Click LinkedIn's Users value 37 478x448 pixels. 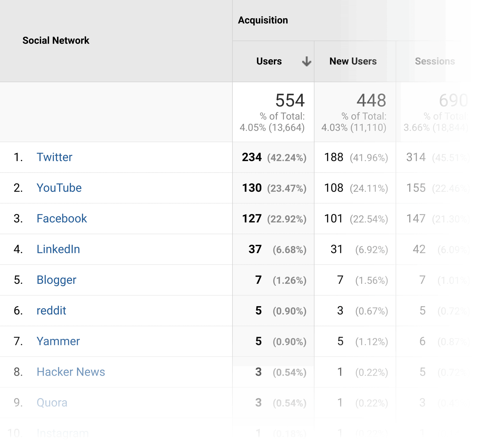[x=255, y=249]
